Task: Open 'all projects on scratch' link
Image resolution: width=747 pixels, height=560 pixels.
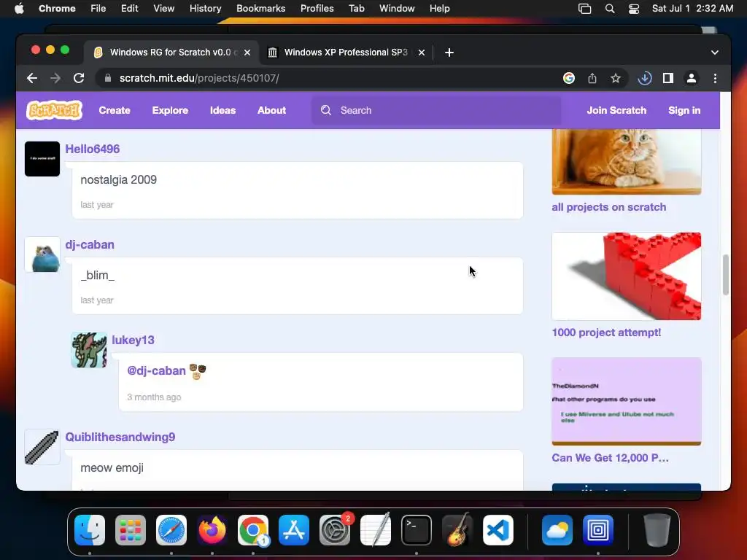Action: pyautogui.click(x=609, y=207)
